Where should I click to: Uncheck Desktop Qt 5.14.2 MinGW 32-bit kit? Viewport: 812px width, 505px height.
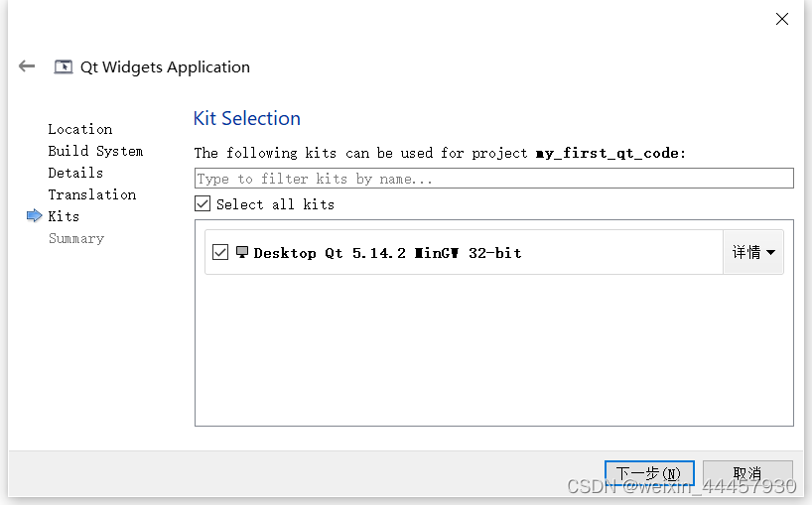tap(220, 252)
